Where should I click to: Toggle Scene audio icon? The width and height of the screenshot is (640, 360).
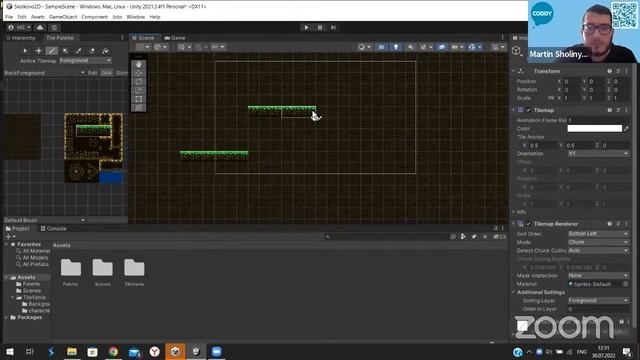pos(411,47)
